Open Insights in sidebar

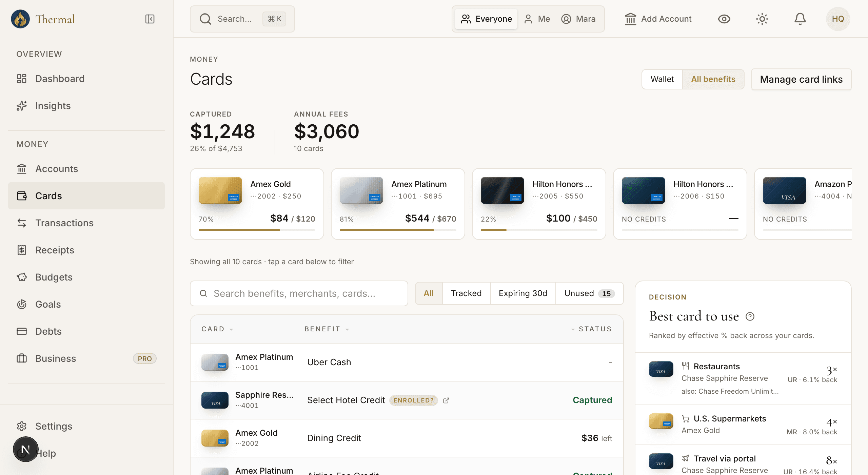point(86,106)
